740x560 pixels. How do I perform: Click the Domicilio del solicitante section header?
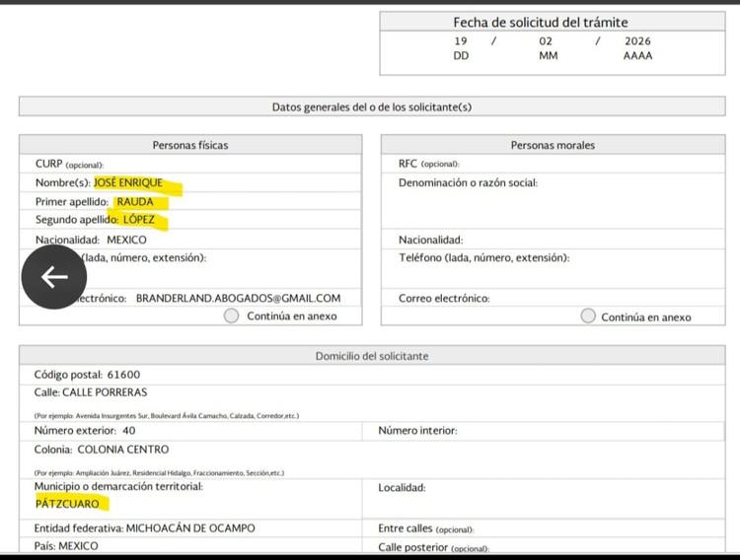[371, 356]
